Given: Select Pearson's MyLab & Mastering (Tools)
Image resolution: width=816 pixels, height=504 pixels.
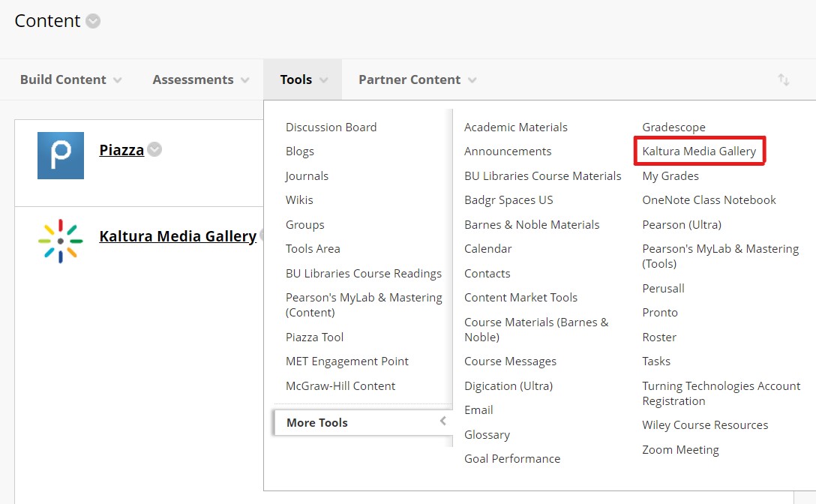Looking at the screenshot, I should [x=720, y=256].
